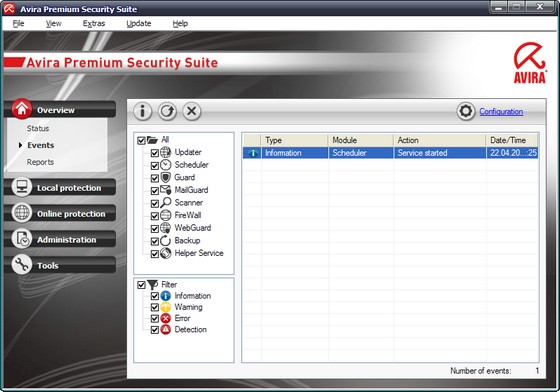The image size is (560, 392).
Task: Click the yellow Warning filter icon
Action: (165, 307)
